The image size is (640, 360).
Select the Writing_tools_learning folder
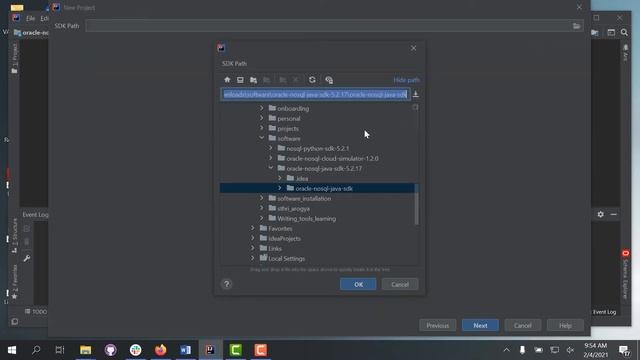pos(307,218)
